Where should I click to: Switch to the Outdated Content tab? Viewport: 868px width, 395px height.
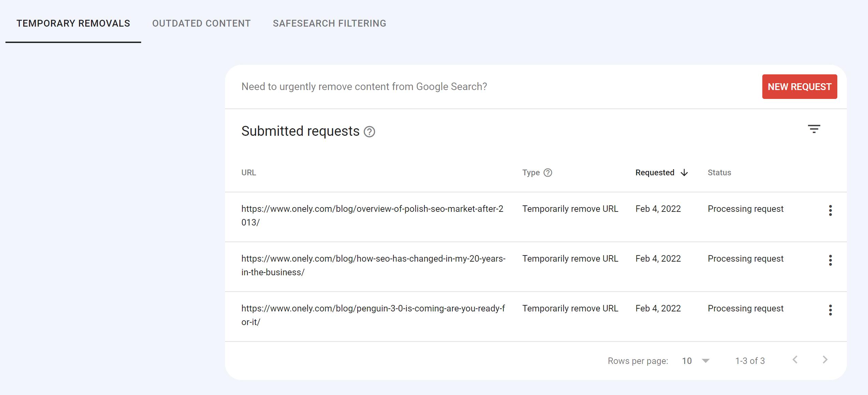[x=201, y=23]
